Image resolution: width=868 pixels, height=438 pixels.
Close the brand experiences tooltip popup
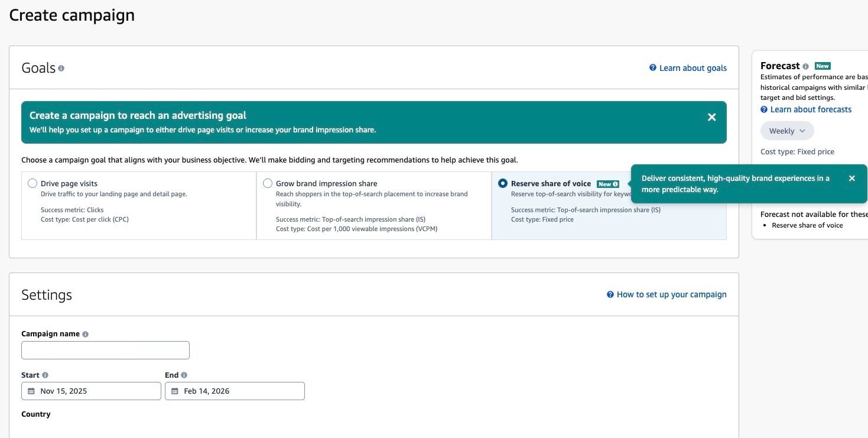coord(851,179)
